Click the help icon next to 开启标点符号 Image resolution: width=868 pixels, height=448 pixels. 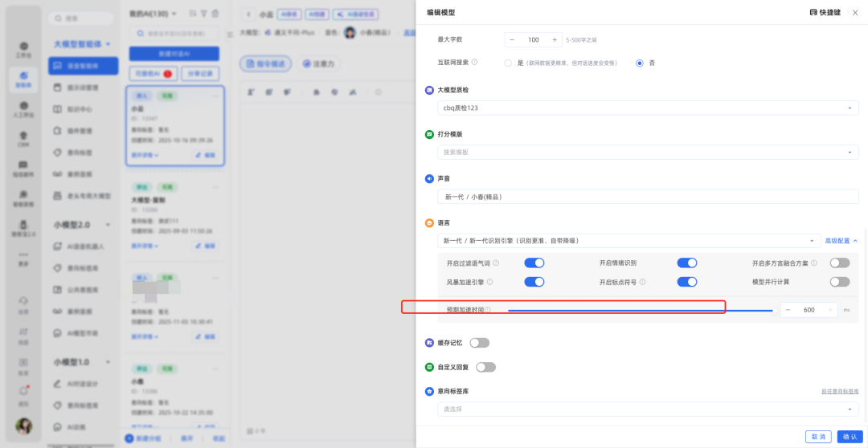pos(643,283)
